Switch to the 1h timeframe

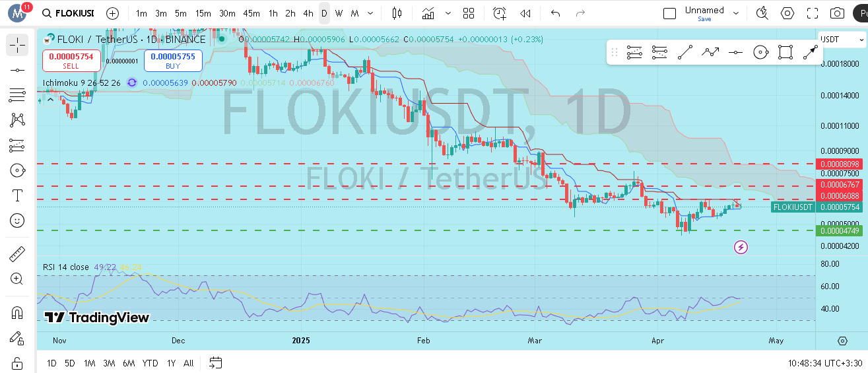[273, 13]
